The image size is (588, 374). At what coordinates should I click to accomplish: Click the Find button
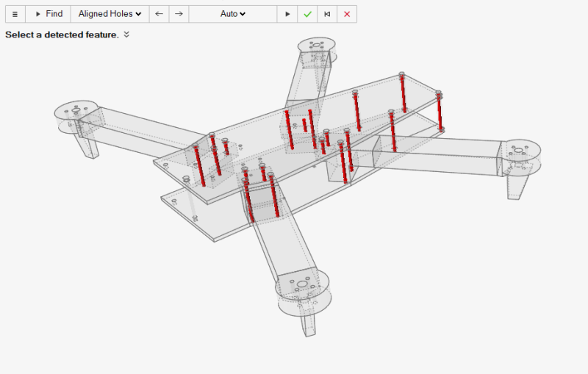[48, 14]
